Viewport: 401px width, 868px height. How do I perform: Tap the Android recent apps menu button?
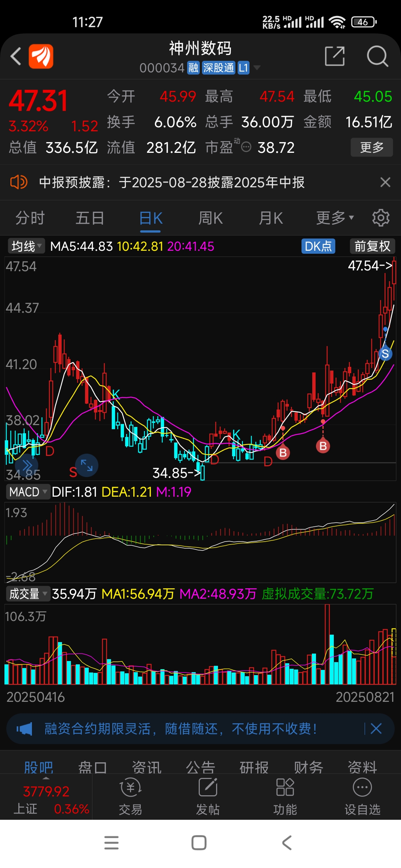click(111, 843)
